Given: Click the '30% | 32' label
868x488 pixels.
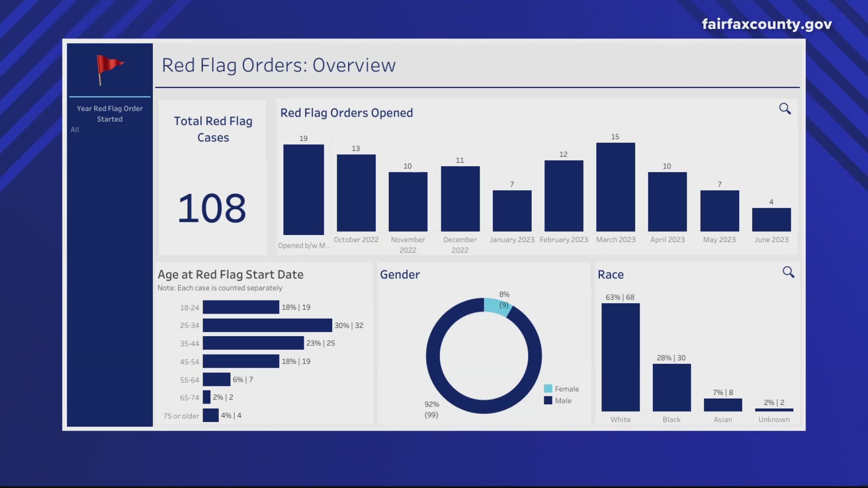Looking at the screenshot, I should point(349,325).
